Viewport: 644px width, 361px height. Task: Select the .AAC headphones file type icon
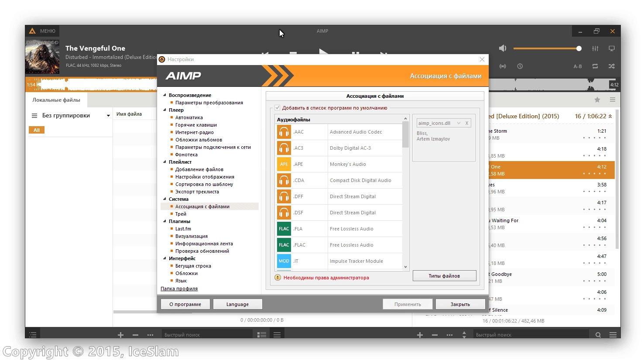pos(284,132)
